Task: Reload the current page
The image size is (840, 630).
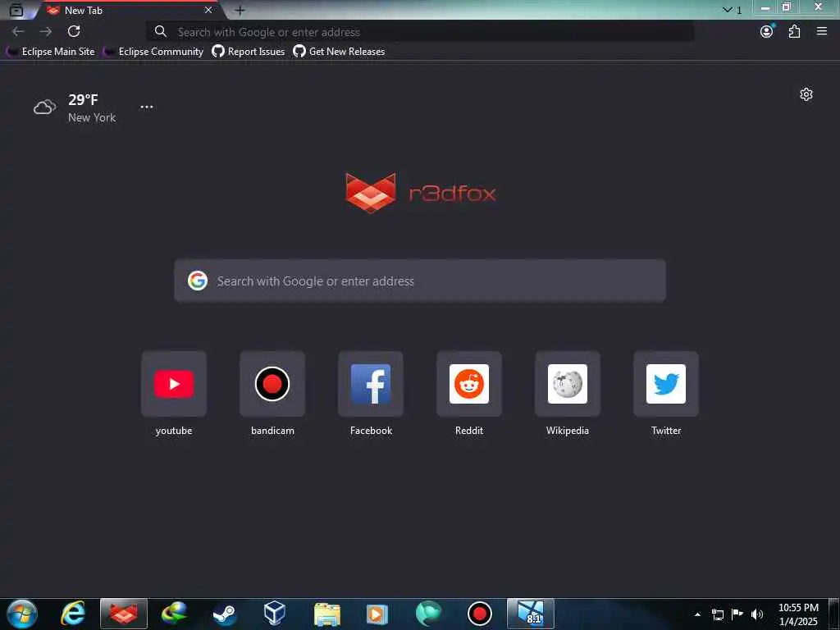Action: pos(74,31)
